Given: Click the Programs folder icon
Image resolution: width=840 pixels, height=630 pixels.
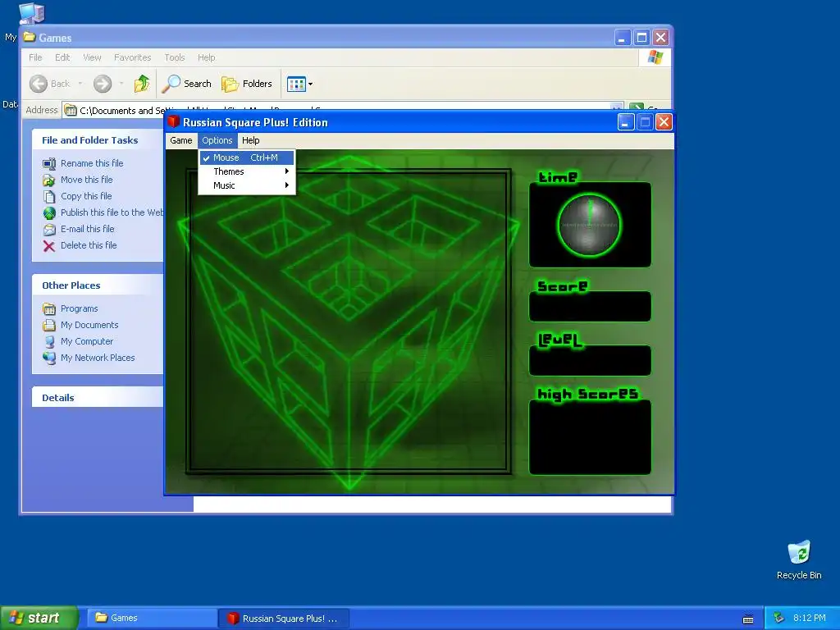Looking at the screenshot, I should [49, 309].
